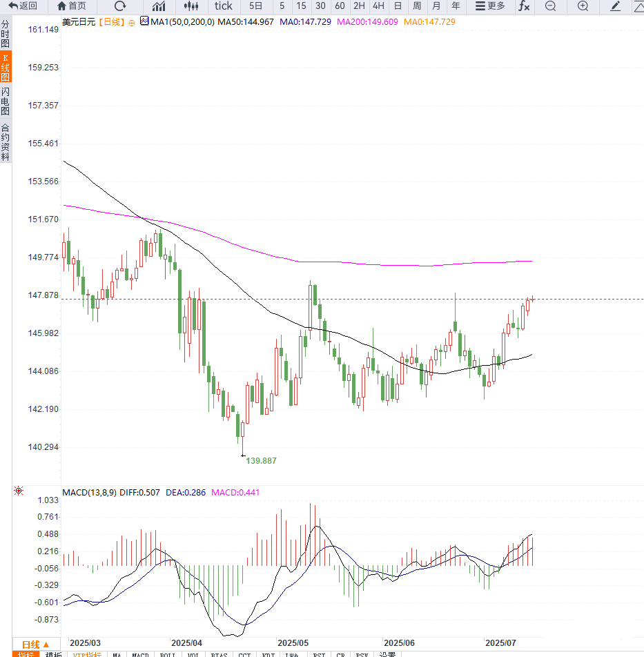644x657 pixels.
Task: Click the 161.149 price axis value
Action: point(43,29)
